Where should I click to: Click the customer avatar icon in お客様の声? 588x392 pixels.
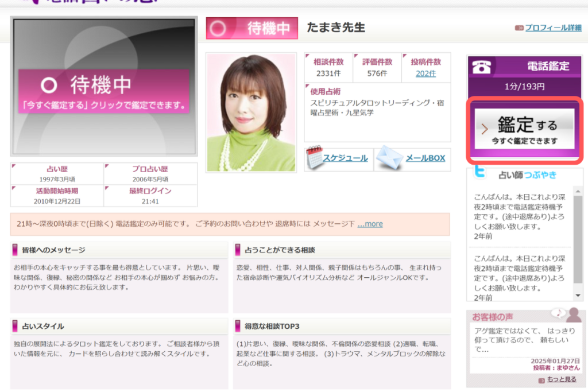click(574, 315)
